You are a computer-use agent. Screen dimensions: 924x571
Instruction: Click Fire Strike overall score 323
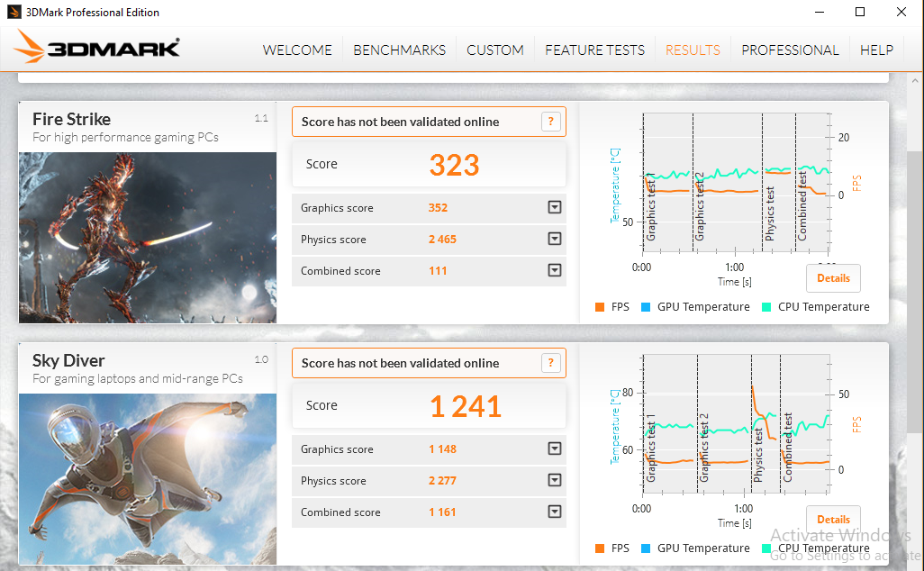pyautogui.click(x=454, y=165)
